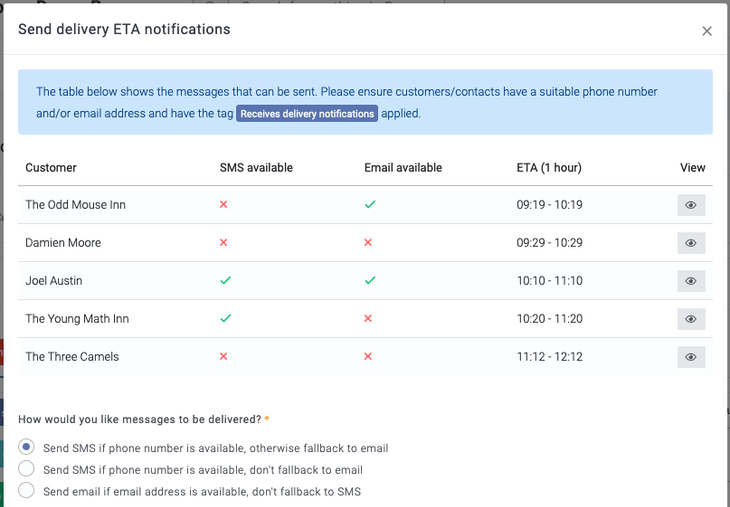Click the Receives delivery notifications tag
Screen dimensions: 730x507
pyautogui.click(x=307, y=114)
